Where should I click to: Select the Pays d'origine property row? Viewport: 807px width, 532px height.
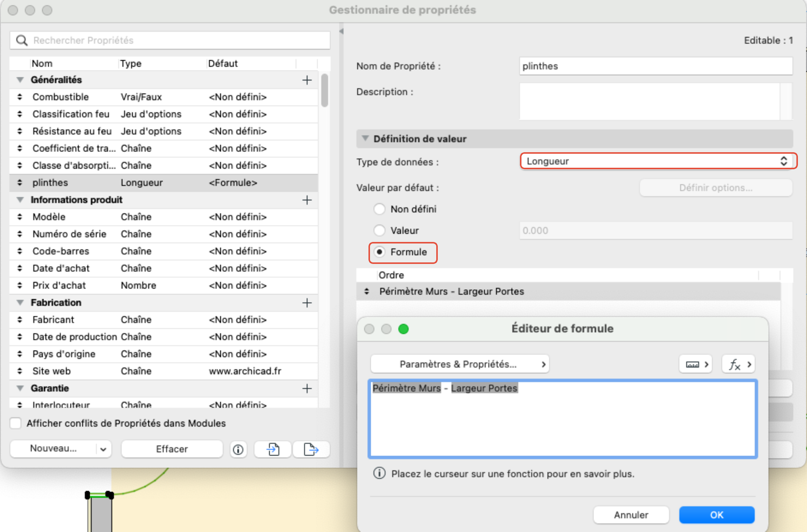point(164,354)
